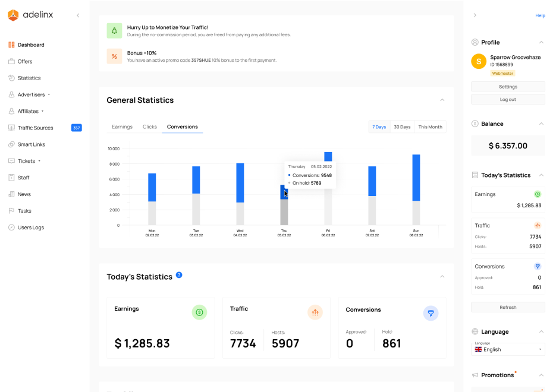Click the Log out button
This screenshot has width=553, height=392.
[508, 99]
